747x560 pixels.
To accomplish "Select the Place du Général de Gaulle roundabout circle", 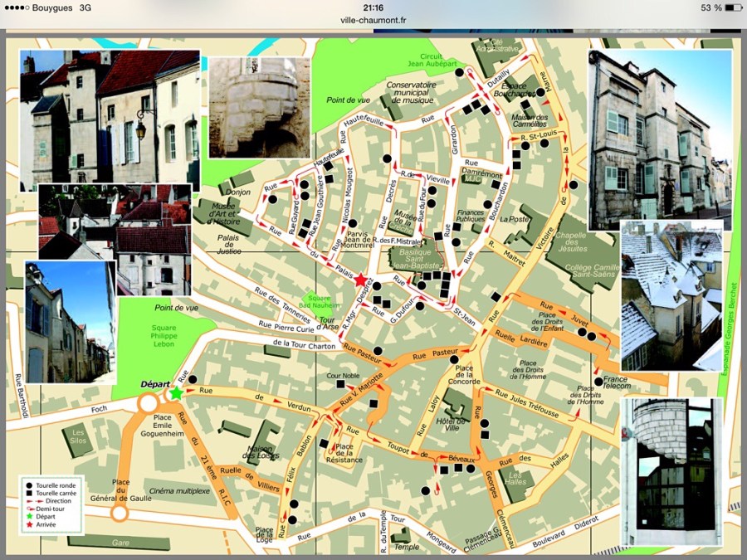I will coord(120,514).
